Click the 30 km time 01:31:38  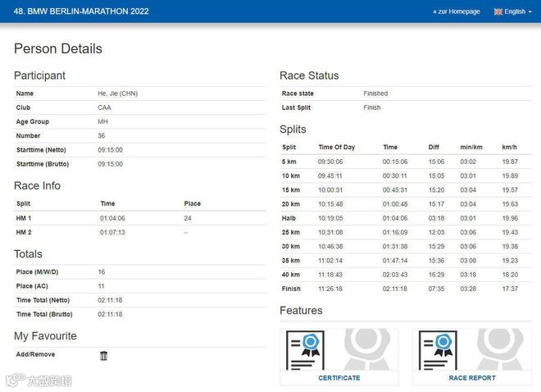(x=395, y=246)
